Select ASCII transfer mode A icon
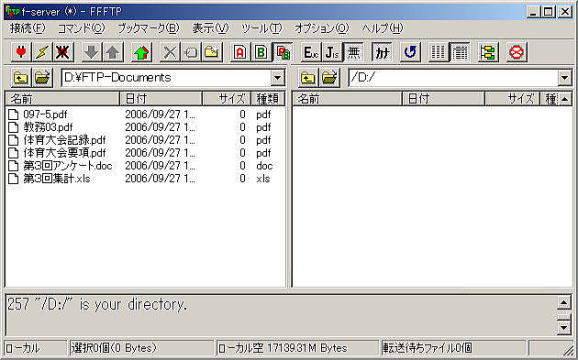578x360 pixels. (x=240, y=52)
